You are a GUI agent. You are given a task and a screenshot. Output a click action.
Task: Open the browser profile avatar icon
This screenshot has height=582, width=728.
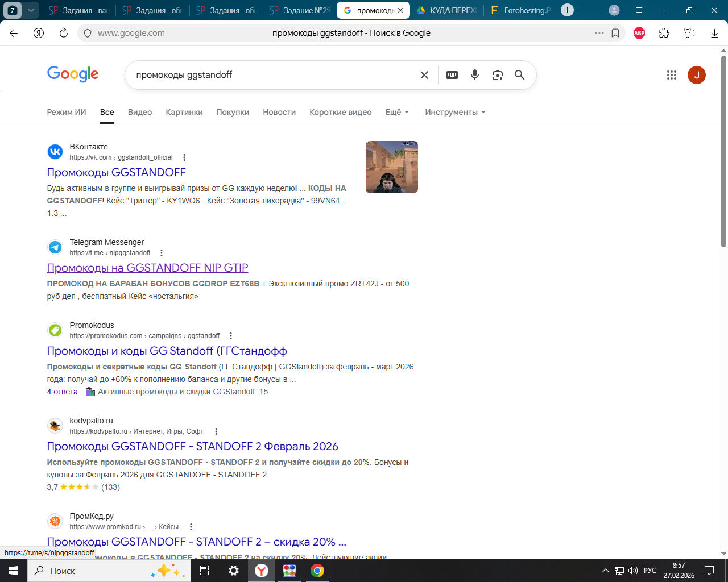click(x=614, y=10)
